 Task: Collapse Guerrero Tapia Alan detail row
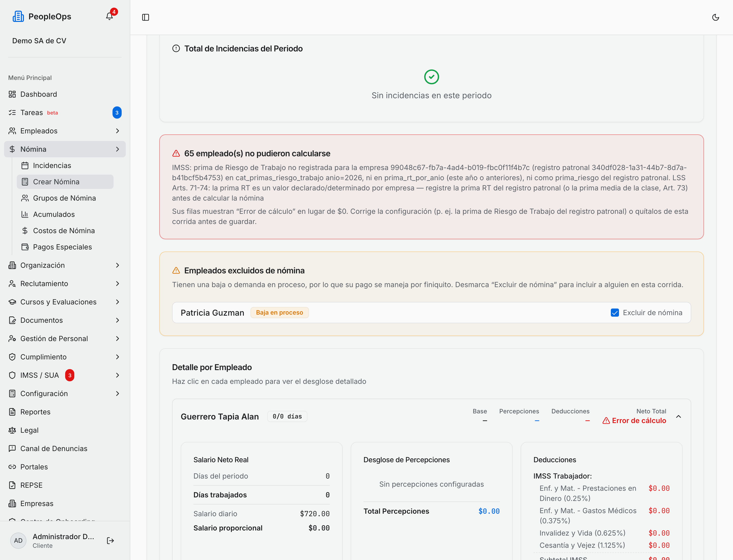tap(678, 417)
